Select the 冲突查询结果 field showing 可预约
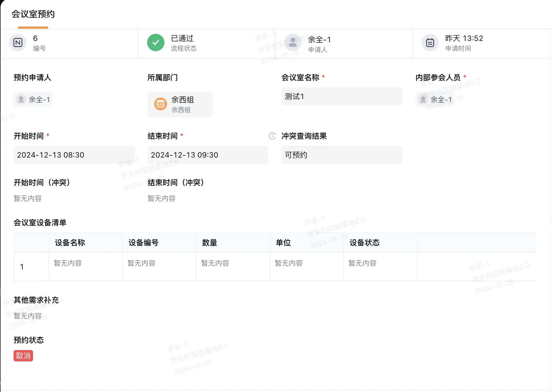 [x=342, y=155]
